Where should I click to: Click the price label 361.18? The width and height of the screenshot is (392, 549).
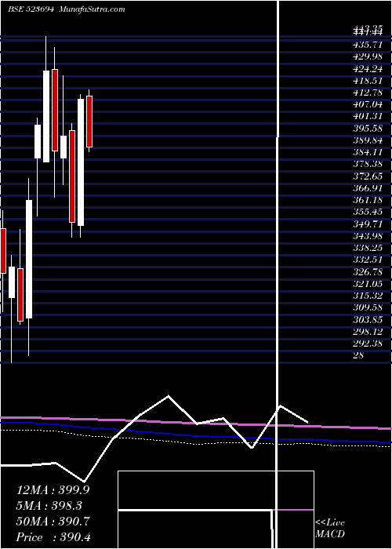click(368, 200)
